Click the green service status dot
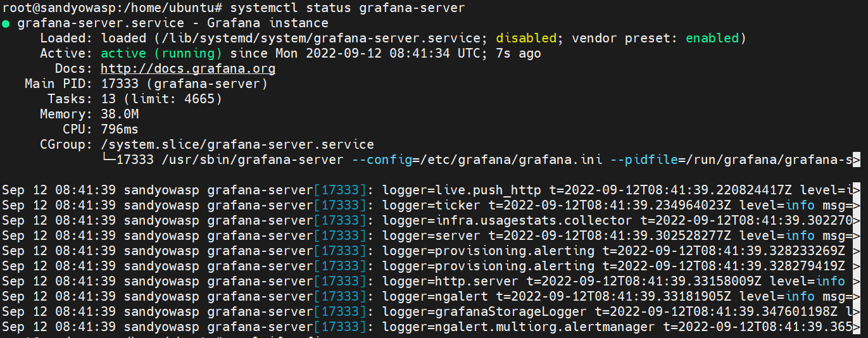Screen dimensions: 868x338 (6, 24)
